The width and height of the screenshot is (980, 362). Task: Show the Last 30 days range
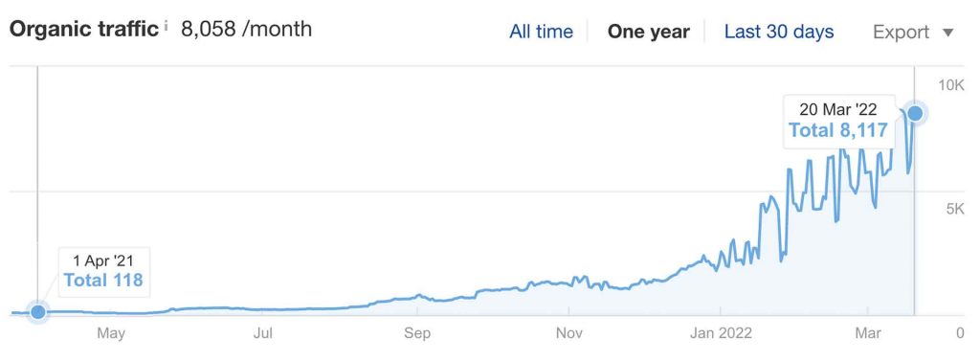point(779,32)
